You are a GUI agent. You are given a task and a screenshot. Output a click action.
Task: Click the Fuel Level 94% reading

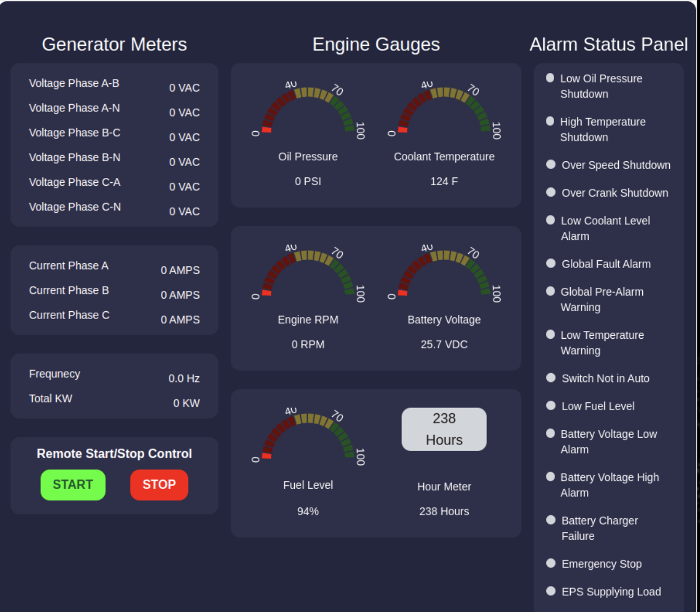[x=308, y=511]
